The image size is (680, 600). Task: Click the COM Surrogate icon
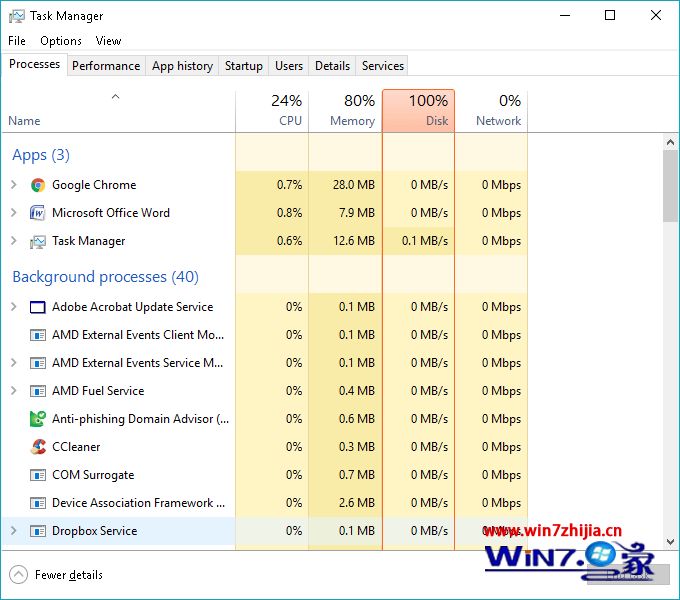click(x=38, y=475)
